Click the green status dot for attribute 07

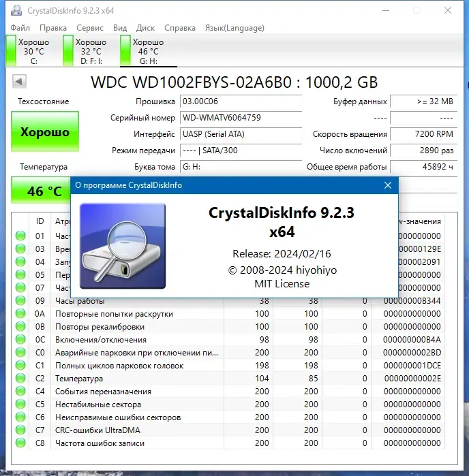pos(20,287)
